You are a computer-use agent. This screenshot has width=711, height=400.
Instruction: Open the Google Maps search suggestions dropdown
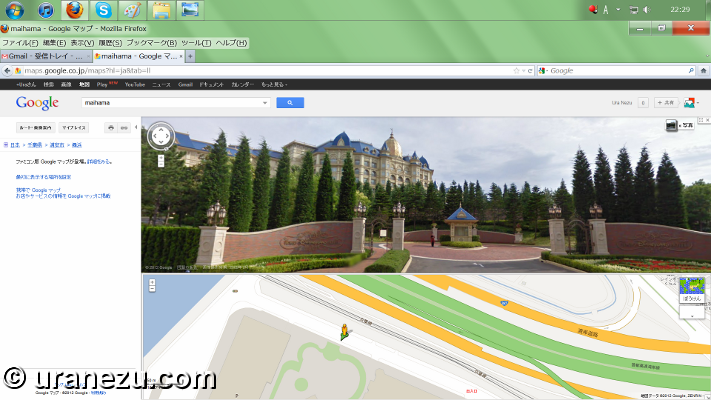(265, 103)
